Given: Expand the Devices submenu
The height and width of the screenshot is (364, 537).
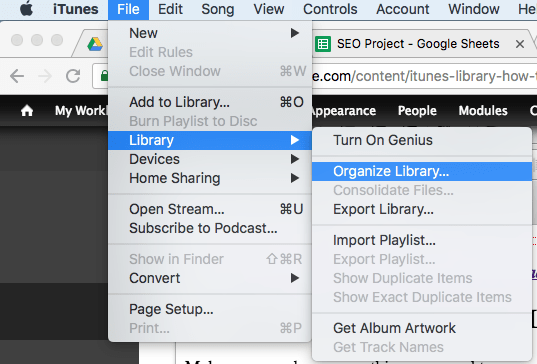Looking at the screenshot, I should click(210, 159).
